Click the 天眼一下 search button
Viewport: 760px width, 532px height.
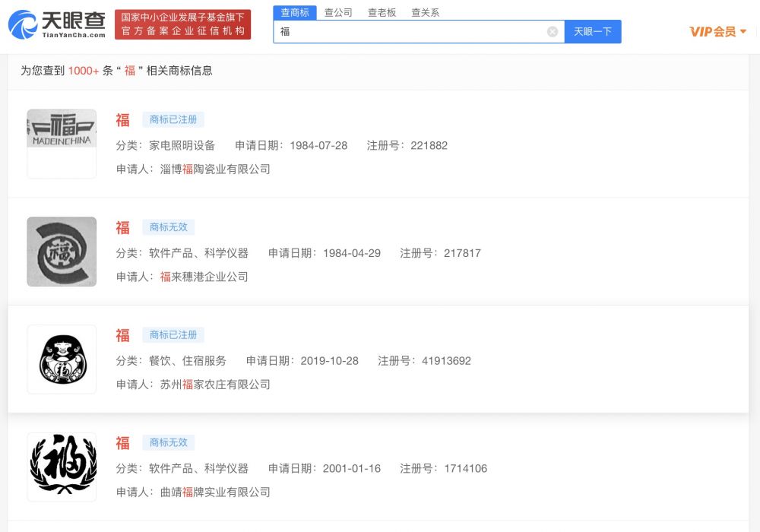click(x=593, y=31)
